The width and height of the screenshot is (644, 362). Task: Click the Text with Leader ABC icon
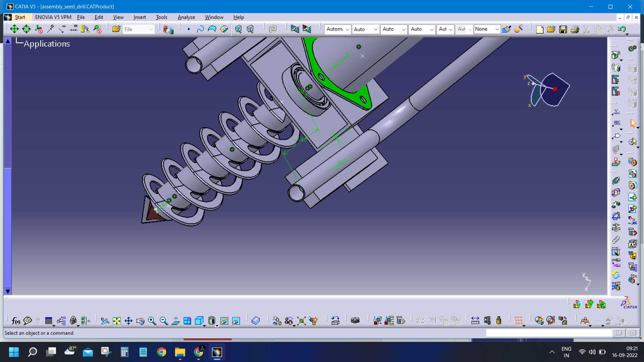click(616, 123)
